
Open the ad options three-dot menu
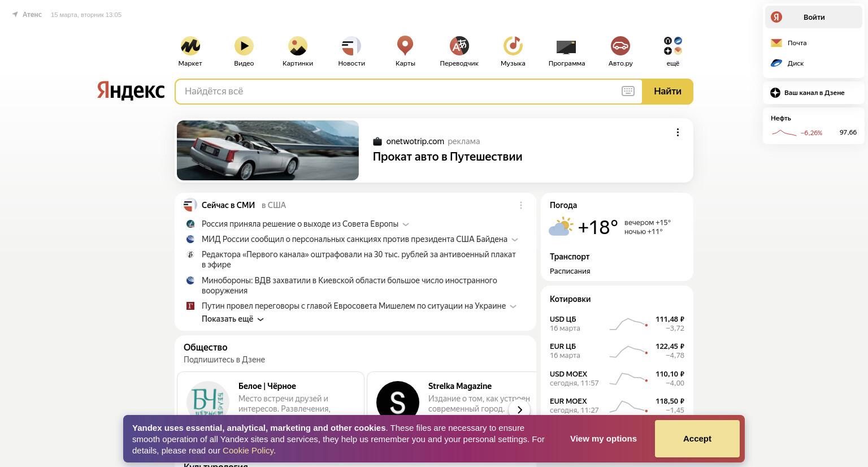coord(678,132)
